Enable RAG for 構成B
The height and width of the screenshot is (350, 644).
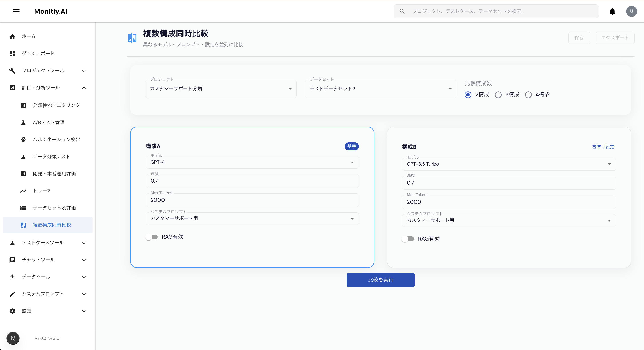408,239
